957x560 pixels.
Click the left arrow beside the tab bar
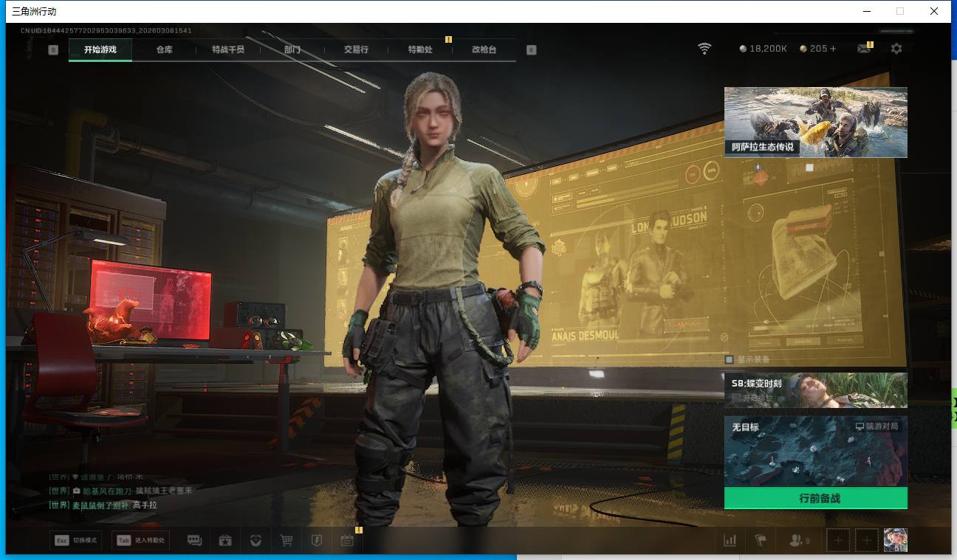point(53,50)
